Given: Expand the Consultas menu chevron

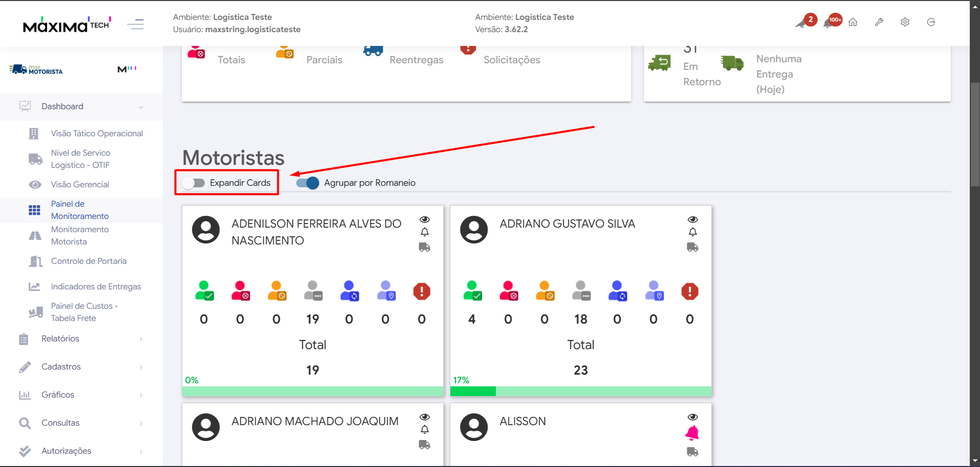Looking at the screenshot, I should point(141,424).
